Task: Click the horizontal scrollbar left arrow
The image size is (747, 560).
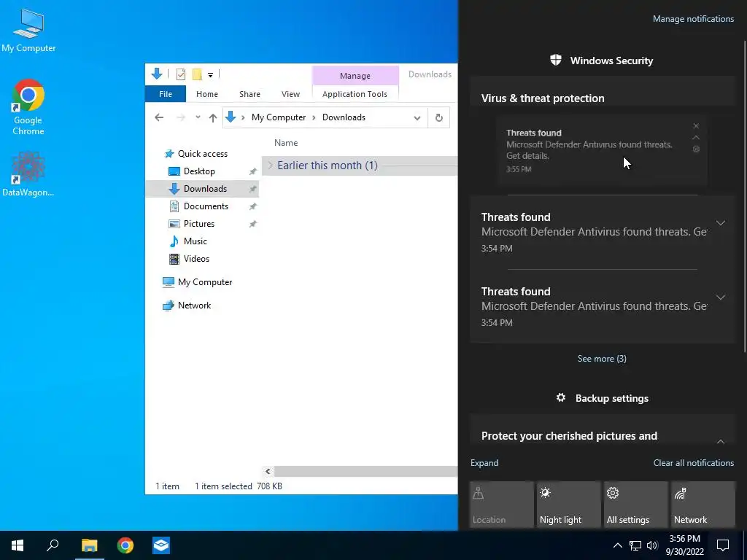Action: click(268, 472)
